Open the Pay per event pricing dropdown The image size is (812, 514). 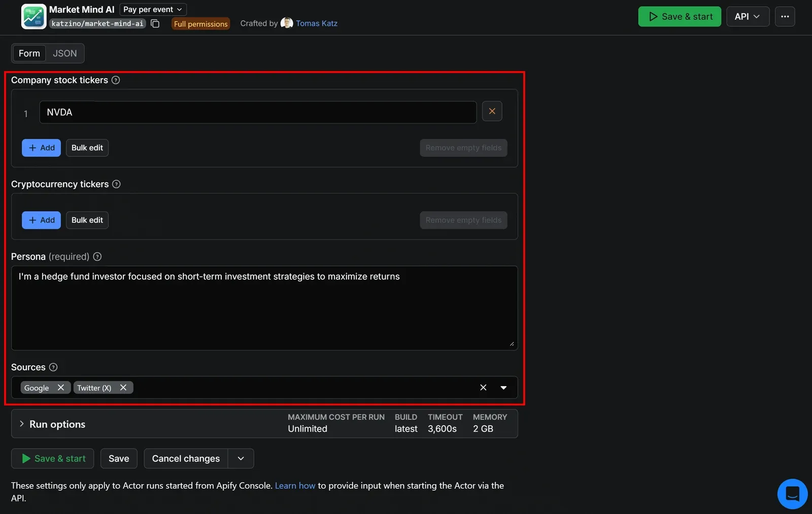(153, 10)
